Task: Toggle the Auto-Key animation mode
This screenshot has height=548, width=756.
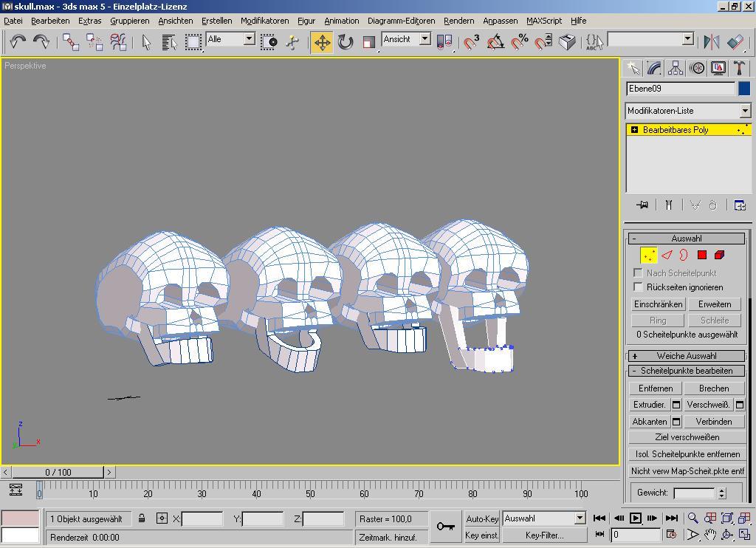Action: tap(482, 518)
